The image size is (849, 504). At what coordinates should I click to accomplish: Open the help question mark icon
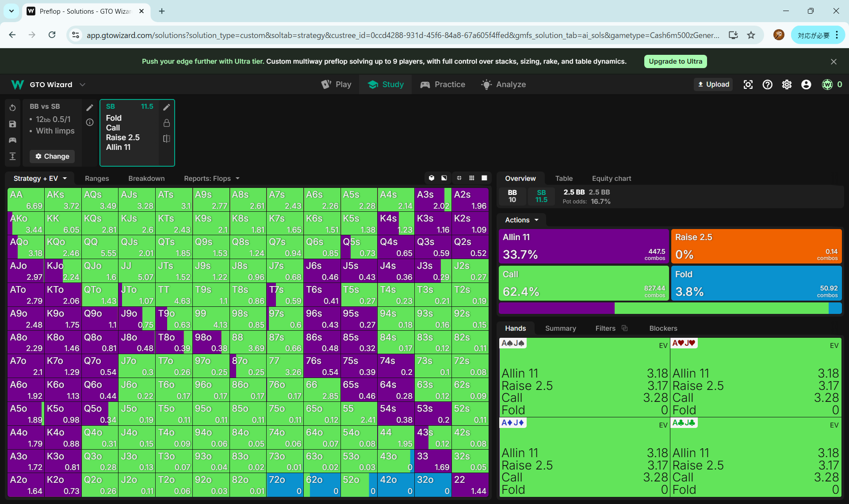(767, 84)
